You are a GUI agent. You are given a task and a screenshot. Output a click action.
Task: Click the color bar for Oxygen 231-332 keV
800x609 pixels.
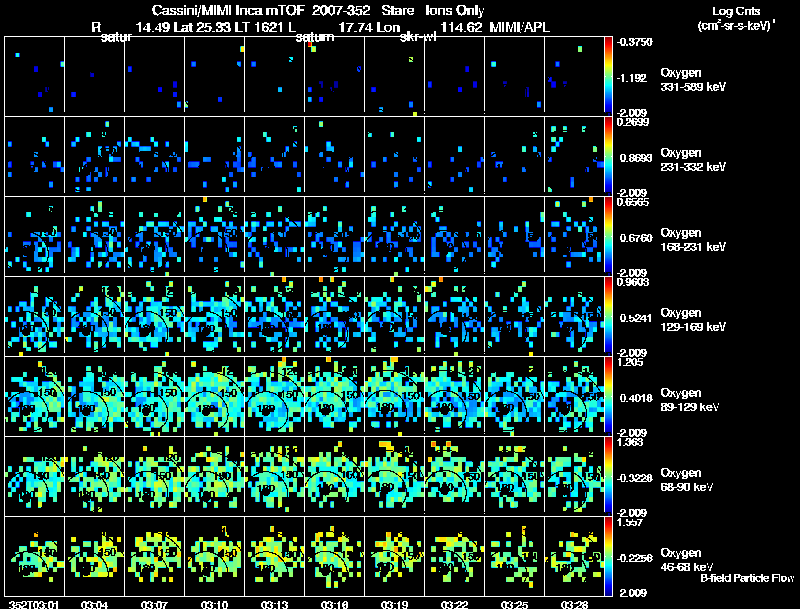610,156
